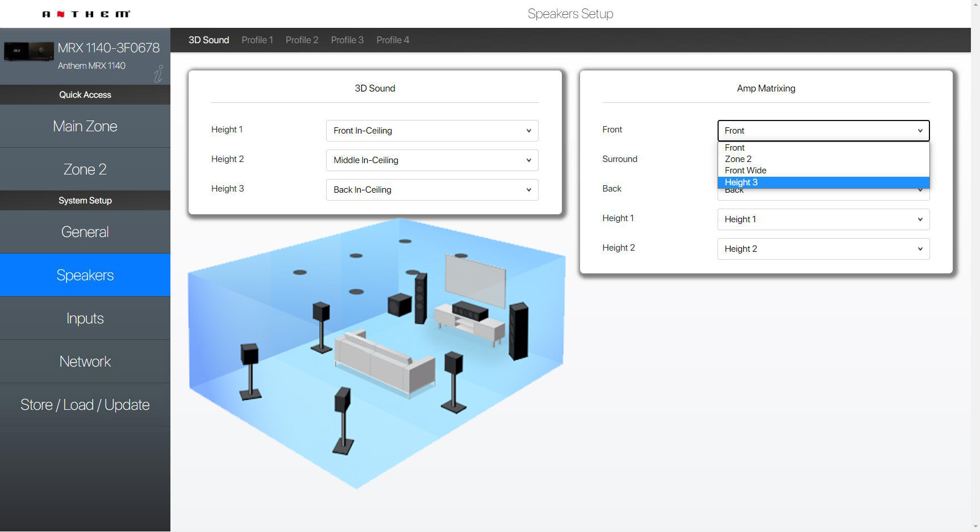Click the MRX 1140 receiver thumbnail
Screen dimensions: 980x532
click(x=29, y=51)
